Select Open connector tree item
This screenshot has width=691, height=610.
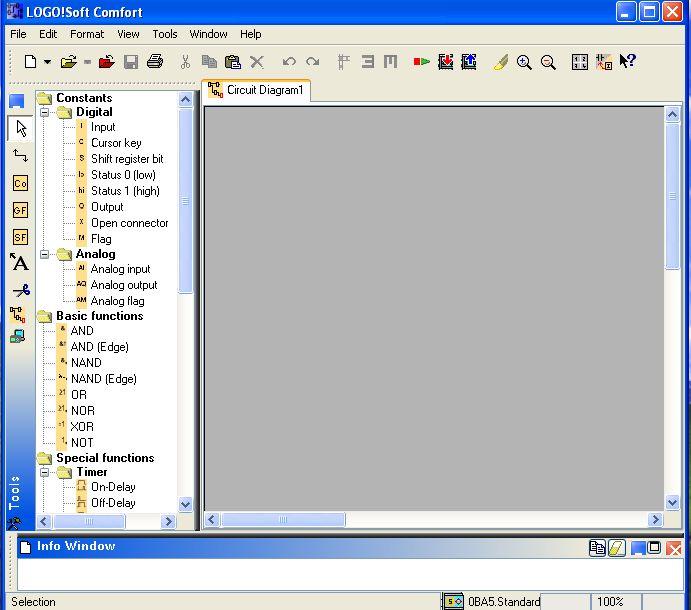click(x=130, y=223)
